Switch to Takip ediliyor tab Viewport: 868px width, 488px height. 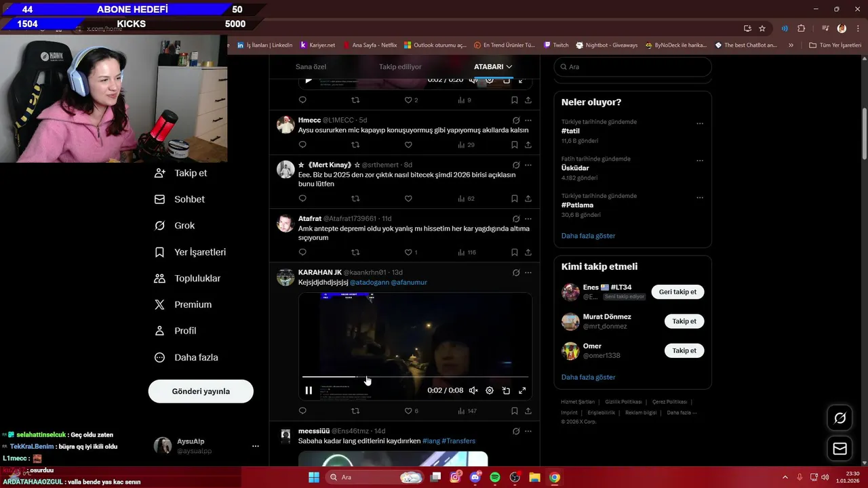[x=400, y=66]
